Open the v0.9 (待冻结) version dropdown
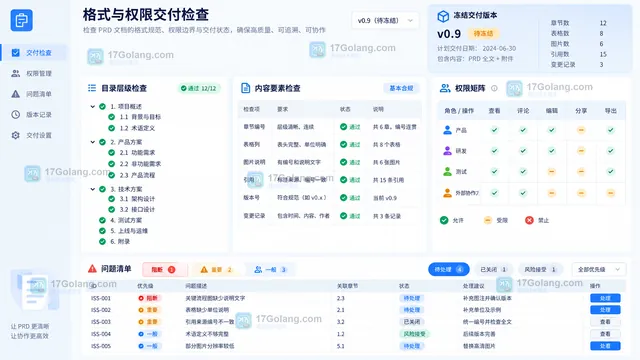This screenshot has height=360, width=640. [385, 20]
